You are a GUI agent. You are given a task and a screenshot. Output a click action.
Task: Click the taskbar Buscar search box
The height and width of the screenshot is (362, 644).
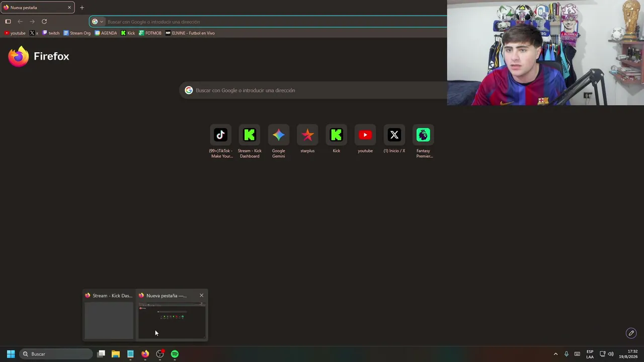point(56,354)
